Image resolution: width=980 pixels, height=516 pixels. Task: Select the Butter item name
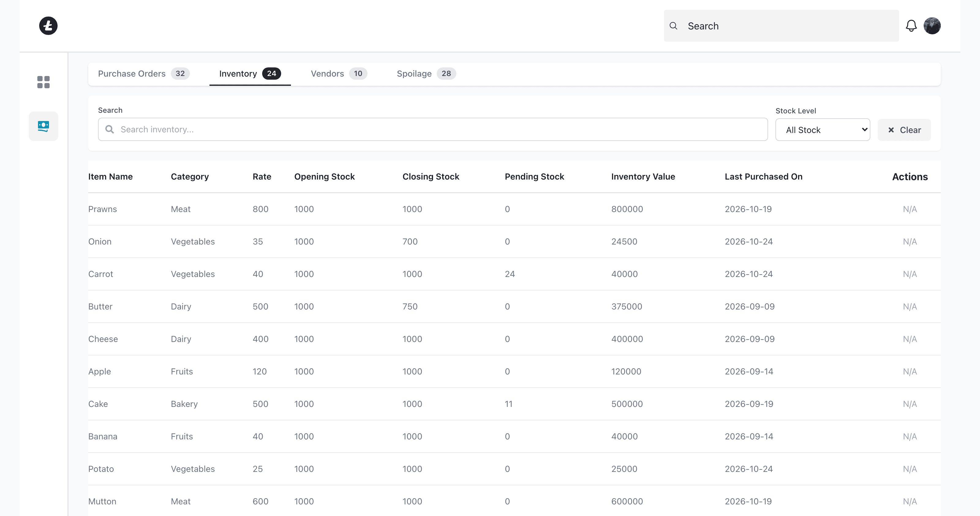[x=100, y=306]
